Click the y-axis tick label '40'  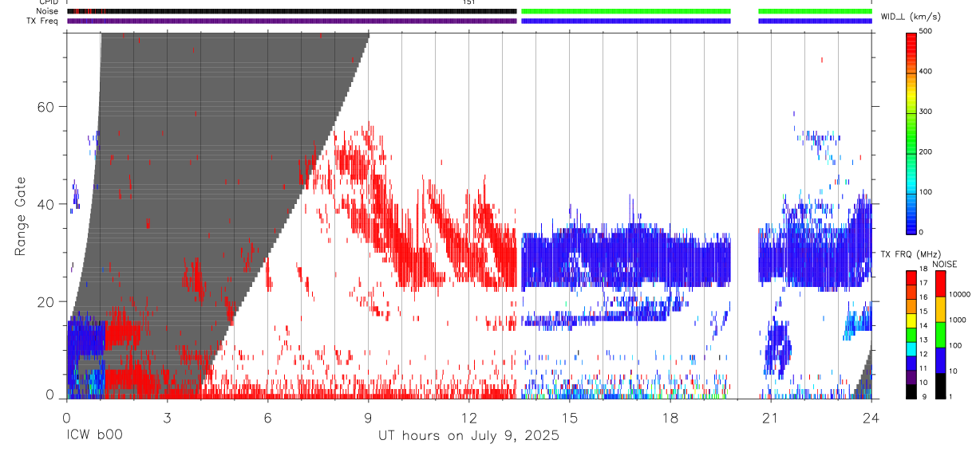tap(45, 204)
